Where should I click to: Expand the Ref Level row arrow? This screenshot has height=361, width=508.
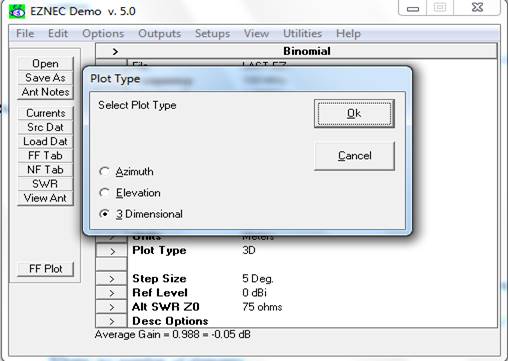[x=112, y=293]
